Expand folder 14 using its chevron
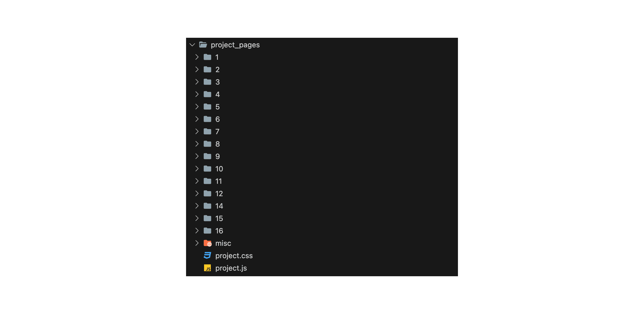 pyautogui.click(x=197, y=206)
